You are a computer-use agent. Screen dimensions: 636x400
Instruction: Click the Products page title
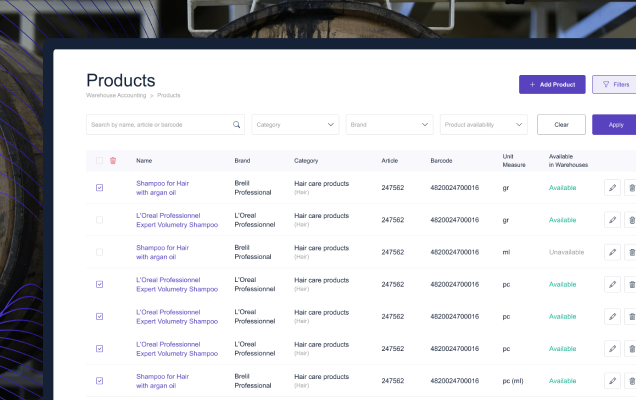[x=121, y=80]
